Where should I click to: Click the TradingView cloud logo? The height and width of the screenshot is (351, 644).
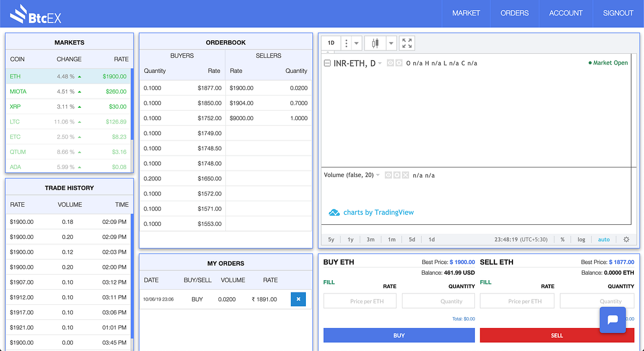(x=334, y=213)
